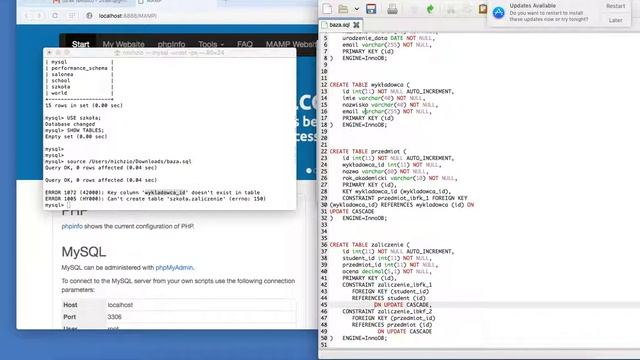Click 'rok_akademicki' on editor line 26

(x=364, y=178)
